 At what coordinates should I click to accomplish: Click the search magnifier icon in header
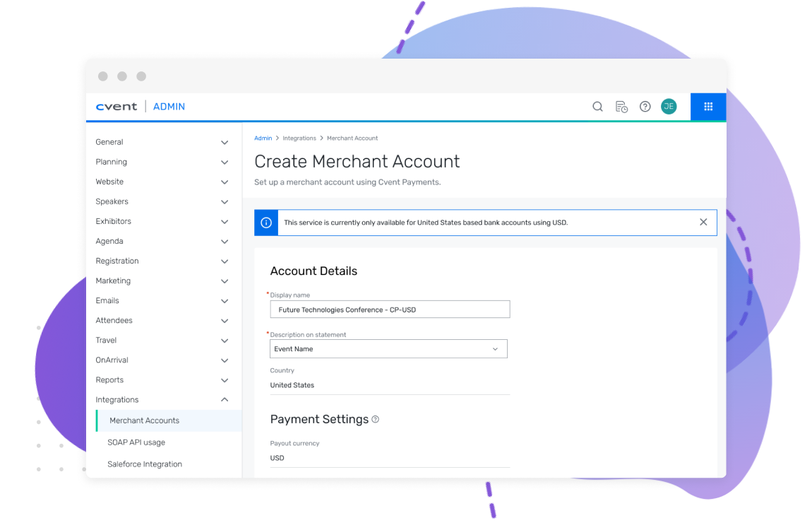597,107
